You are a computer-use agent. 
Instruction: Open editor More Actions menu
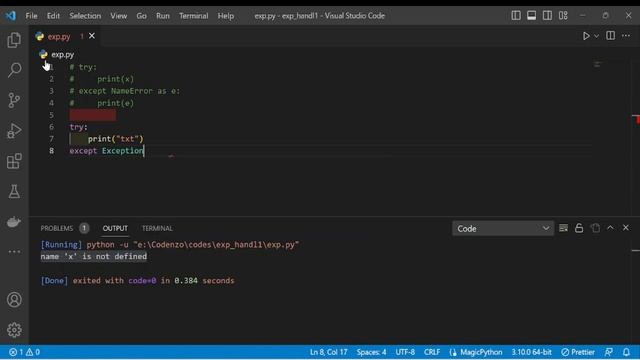click(x=626, y=36)
